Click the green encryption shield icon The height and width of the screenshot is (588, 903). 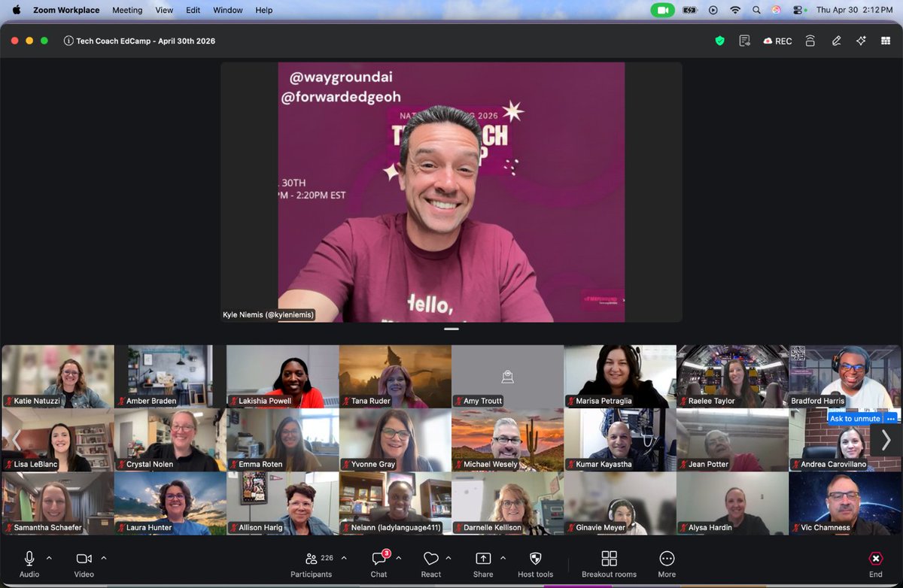coord(719,41)
